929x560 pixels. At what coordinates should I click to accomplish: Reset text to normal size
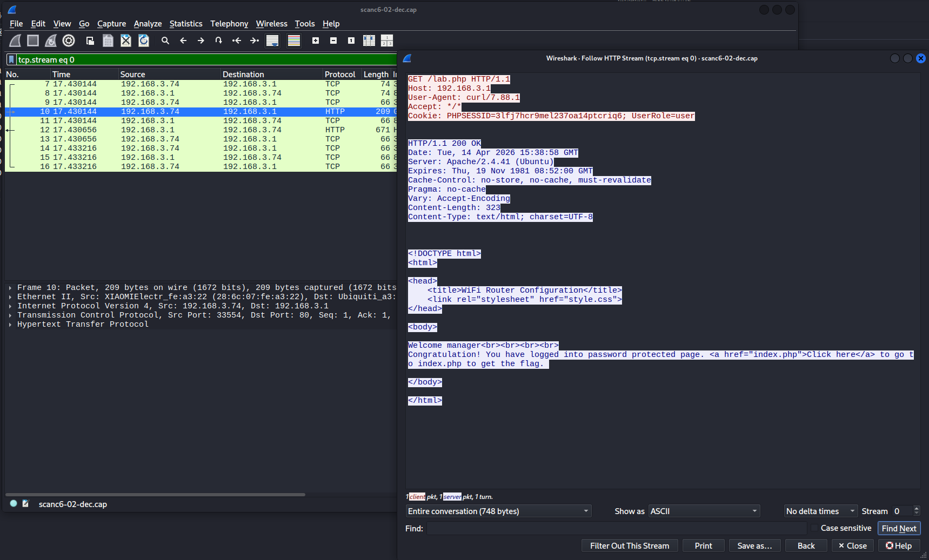pyautogui.click(x=351, y=41)
